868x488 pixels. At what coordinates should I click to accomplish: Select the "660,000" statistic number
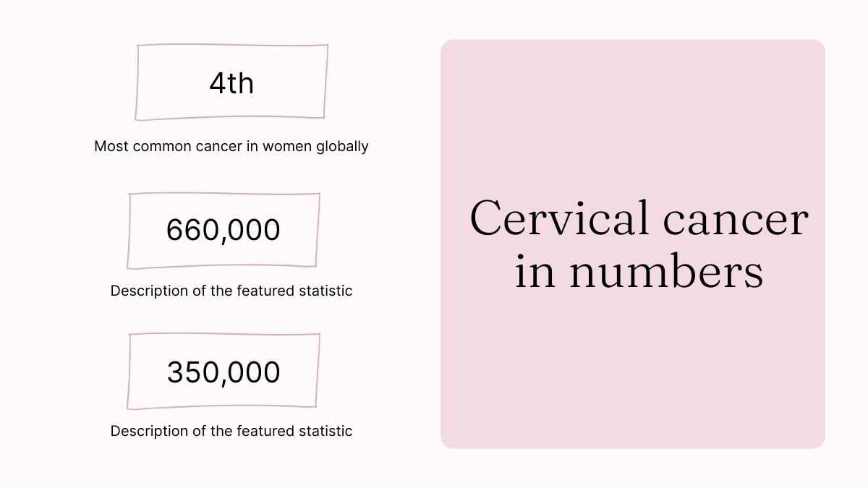pos(223,230)
